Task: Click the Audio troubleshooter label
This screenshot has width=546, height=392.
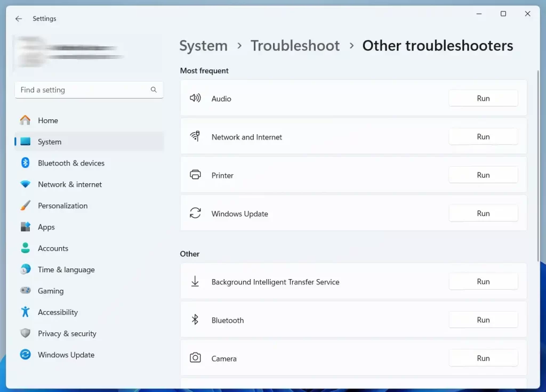Action: (221, 99)
